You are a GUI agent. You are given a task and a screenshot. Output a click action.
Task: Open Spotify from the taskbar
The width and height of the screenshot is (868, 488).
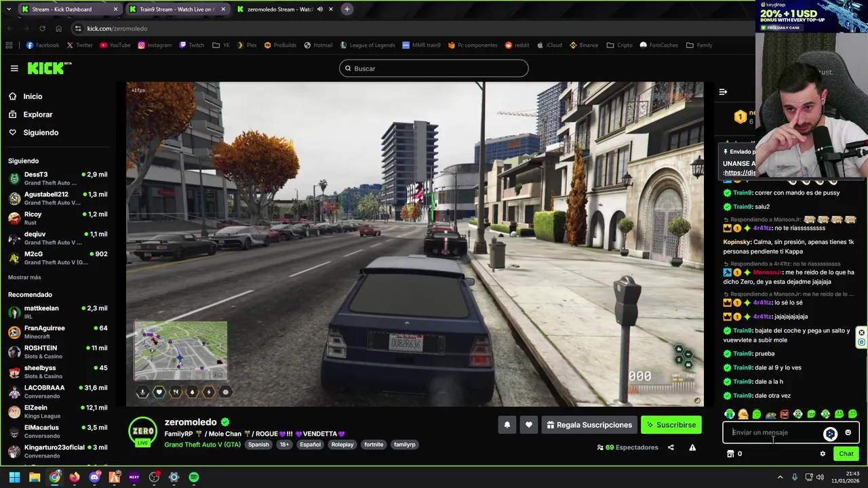[194, 477]
